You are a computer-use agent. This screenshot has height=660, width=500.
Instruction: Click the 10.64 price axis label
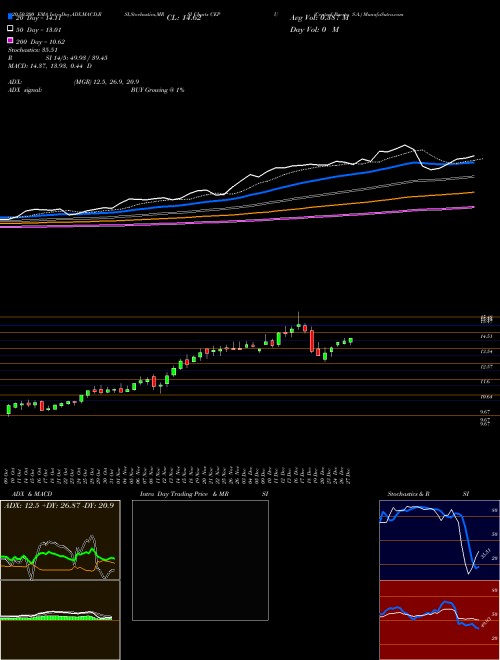(487, 397)
